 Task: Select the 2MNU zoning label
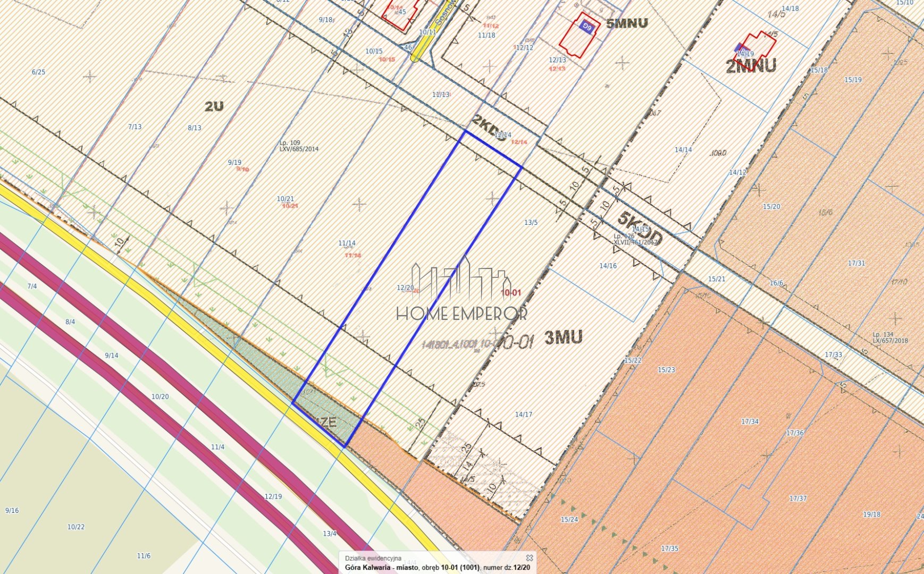[751, 66]
